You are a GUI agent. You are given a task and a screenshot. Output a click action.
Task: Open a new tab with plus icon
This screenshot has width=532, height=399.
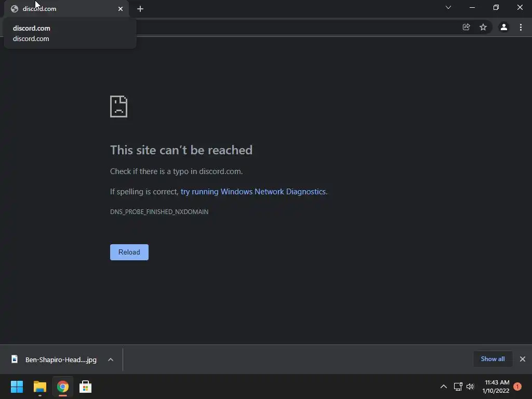[140, 9]
